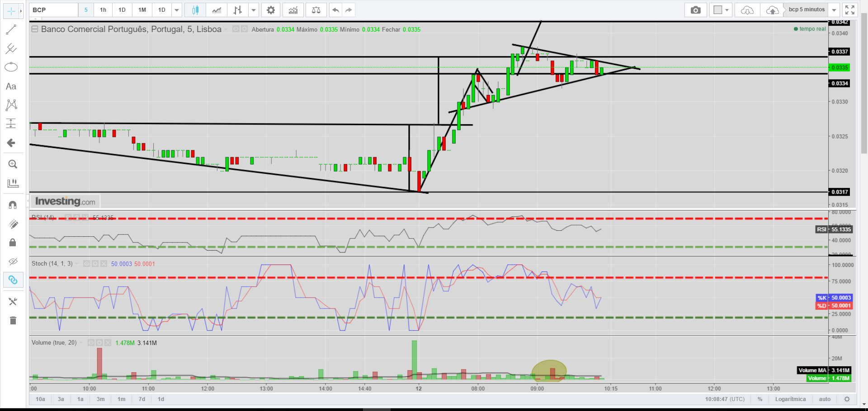Image resolution: width=868 pixels, height=411 pixels.
Task: Open the compare symbols scale icon
Action: click(316, 10)
